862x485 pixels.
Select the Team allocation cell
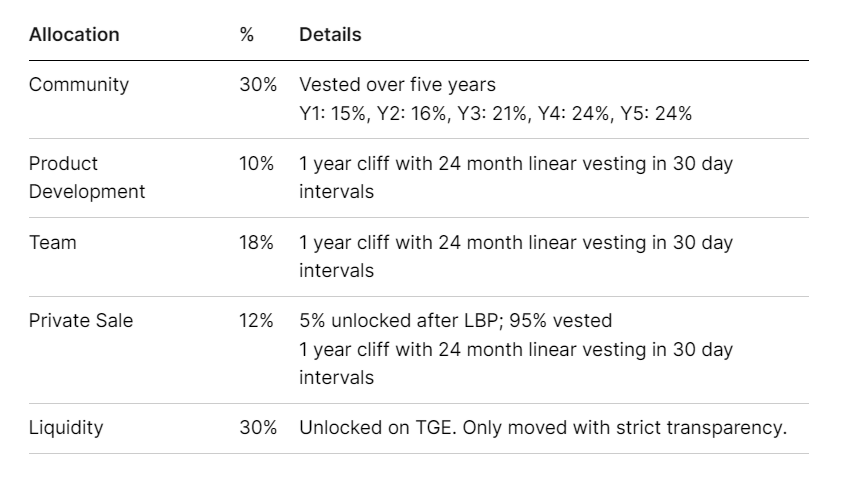pos(52,243)
